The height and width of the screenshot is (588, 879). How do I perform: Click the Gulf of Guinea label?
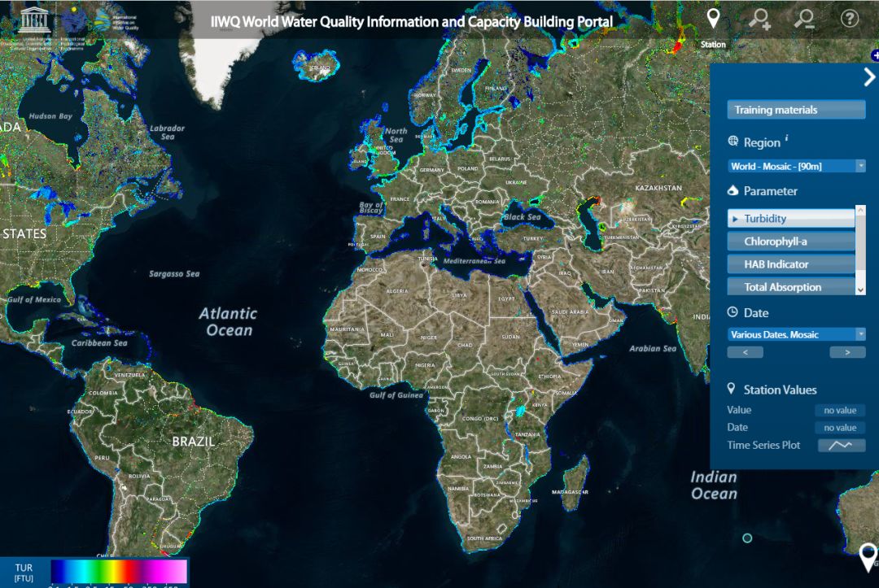click(396, 394)
